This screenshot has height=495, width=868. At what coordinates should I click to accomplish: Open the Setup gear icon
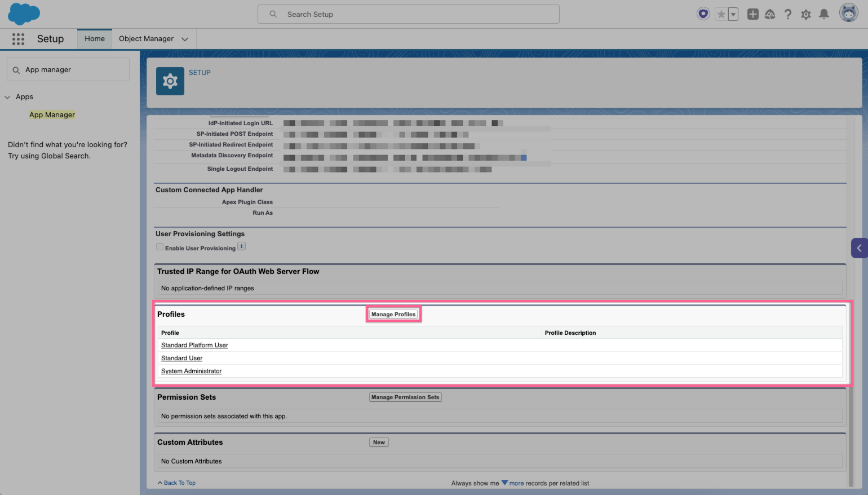[806, 14]
